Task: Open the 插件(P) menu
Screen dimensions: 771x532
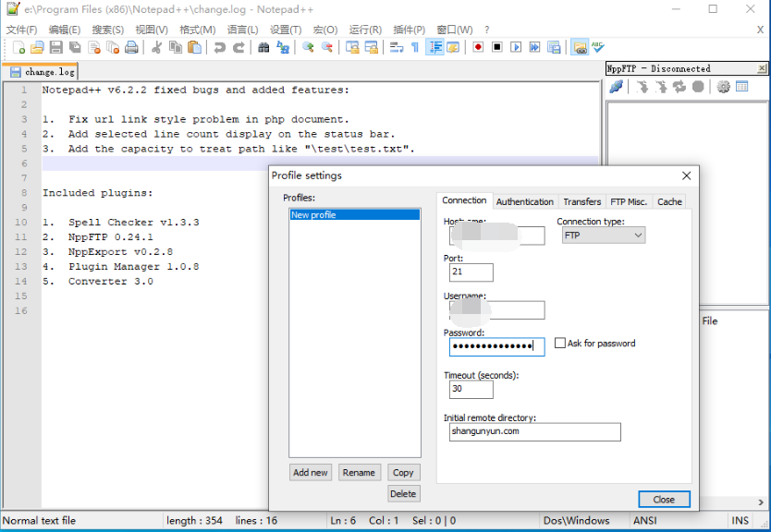Action: pyautogui.click(x=407, y=30)
